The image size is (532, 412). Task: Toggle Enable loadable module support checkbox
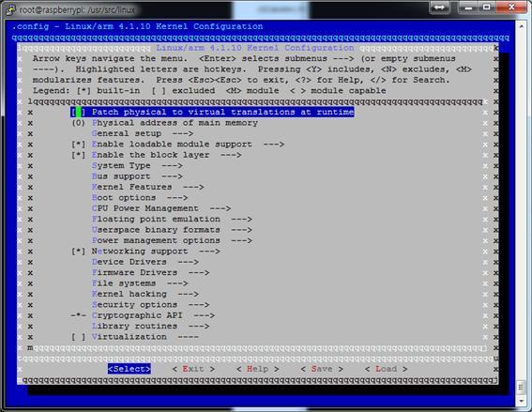pos(79,145)
